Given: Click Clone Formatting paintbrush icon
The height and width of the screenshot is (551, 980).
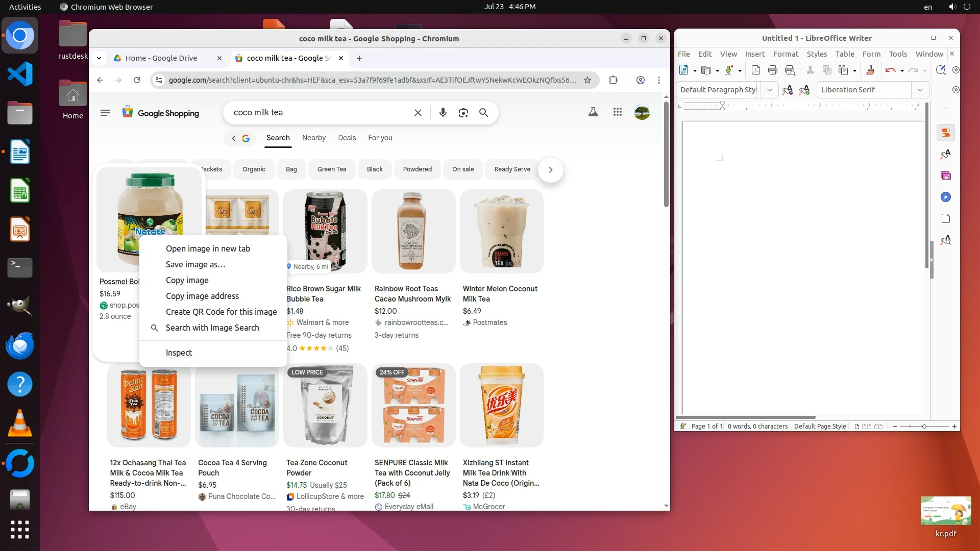Looking at the screenshot, I should 870,70.
